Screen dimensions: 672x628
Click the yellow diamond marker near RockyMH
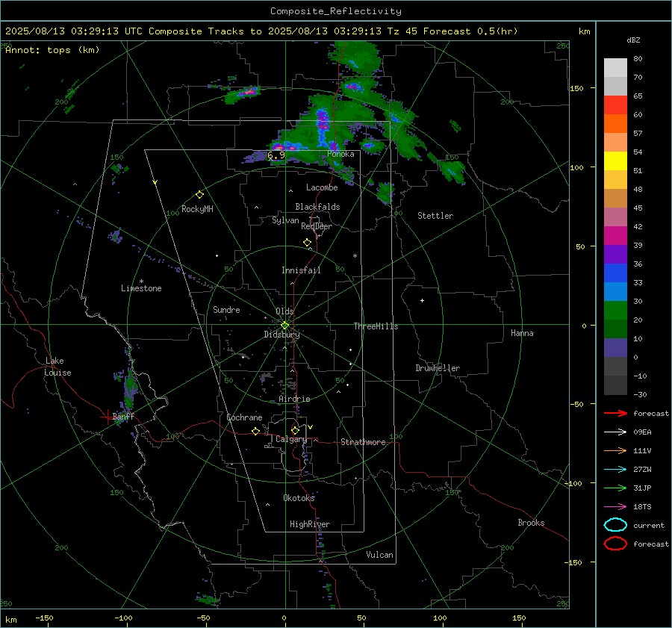pyautogui.click(x=199, y=195)
